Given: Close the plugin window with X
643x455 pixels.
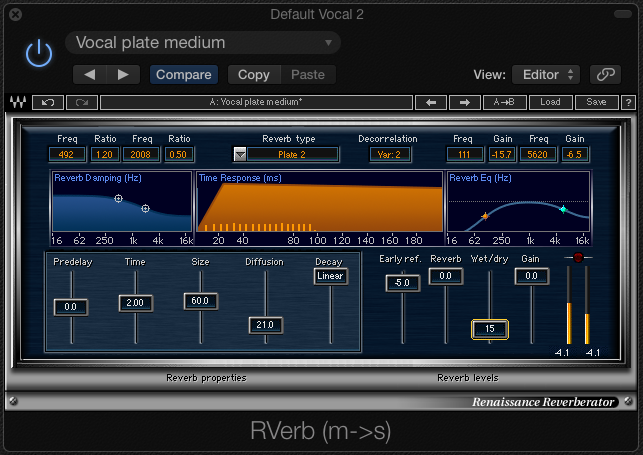Looking at the screenshot, I should pyautogui.click(x=16, y=15).
